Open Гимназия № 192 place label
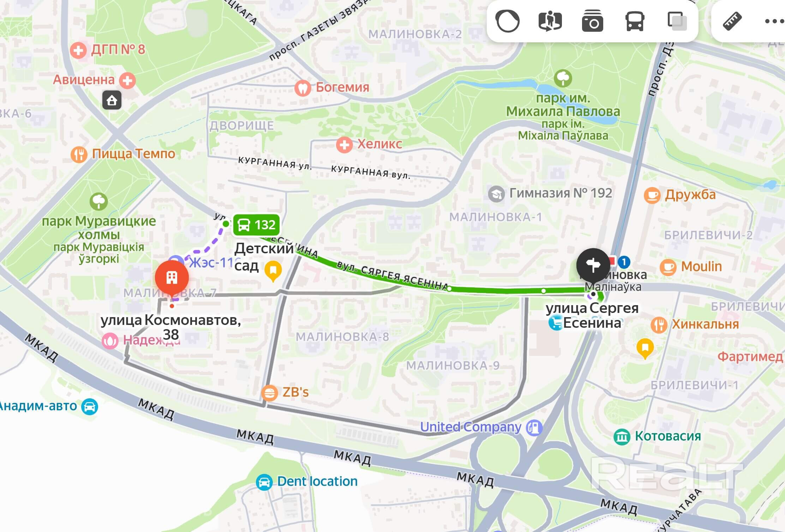Screen dimensions: 785x532 coord(561,193)
